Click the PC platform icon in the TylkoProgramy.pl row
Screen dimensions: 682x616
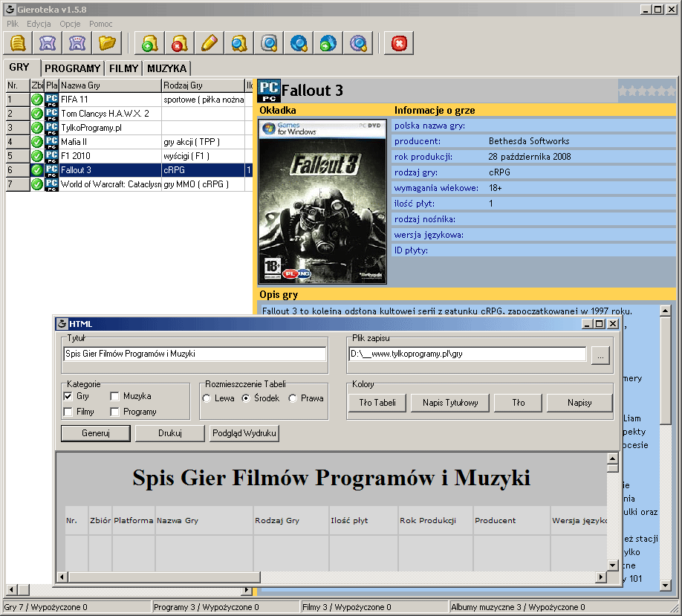pos(52,128)
